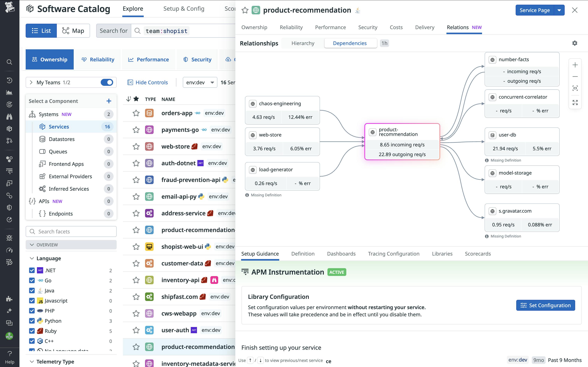Open the relationship graph settings gear
588x367 pixels.
coord(575,43)
